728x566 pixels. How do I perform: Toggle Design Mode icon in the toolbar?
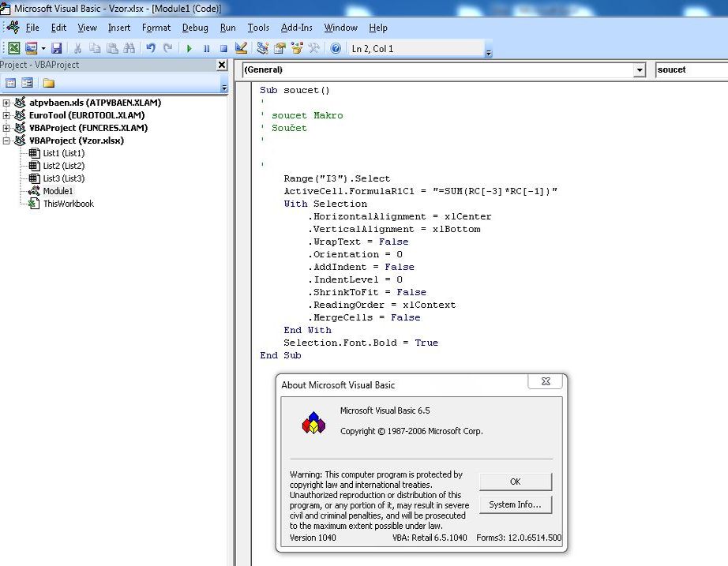(241, 48)
